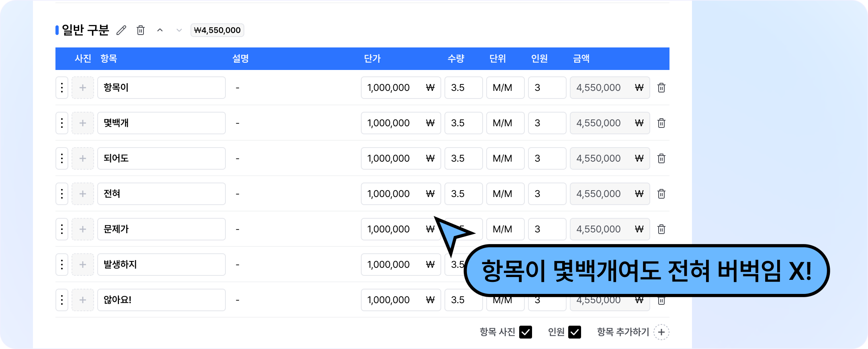This screenshot has width=868, height=349.
Task: Click the quantity field in 되어도 row
Action: 463,158
